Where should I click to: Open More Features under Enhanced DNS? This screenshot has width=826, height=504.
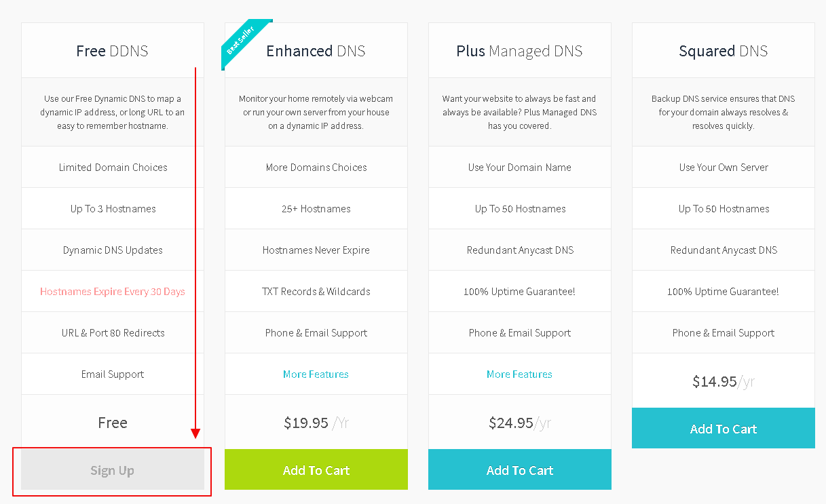pos(316,374)
